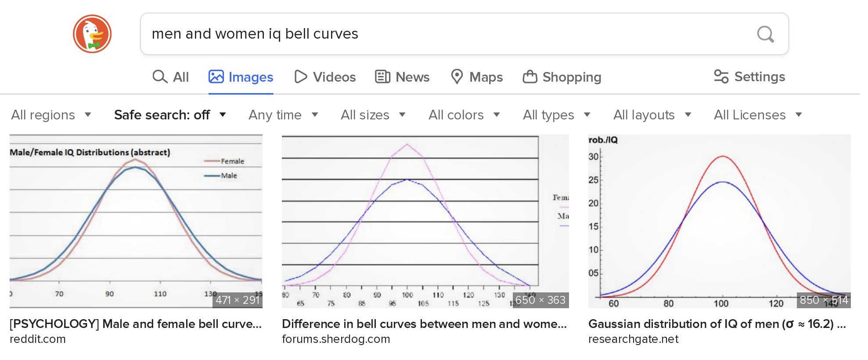
Task: Click the All search magnifier icon
Action: [160, 77]
